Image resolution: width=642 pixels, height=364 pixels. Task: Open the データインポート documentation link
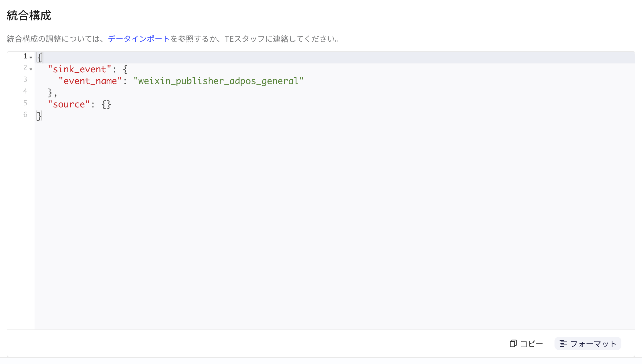pos(139,39)
